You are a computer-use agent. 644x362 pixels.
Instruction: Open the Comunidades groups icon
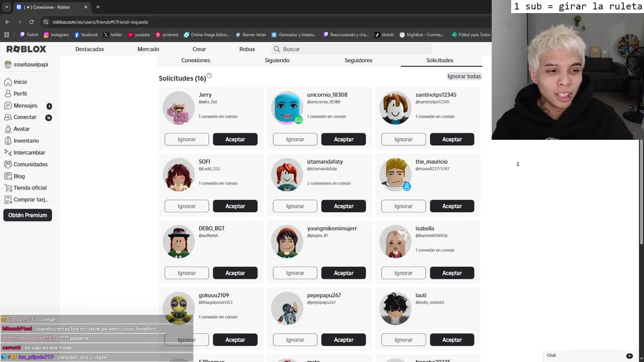pyautogui.click(x=8, y=164)
